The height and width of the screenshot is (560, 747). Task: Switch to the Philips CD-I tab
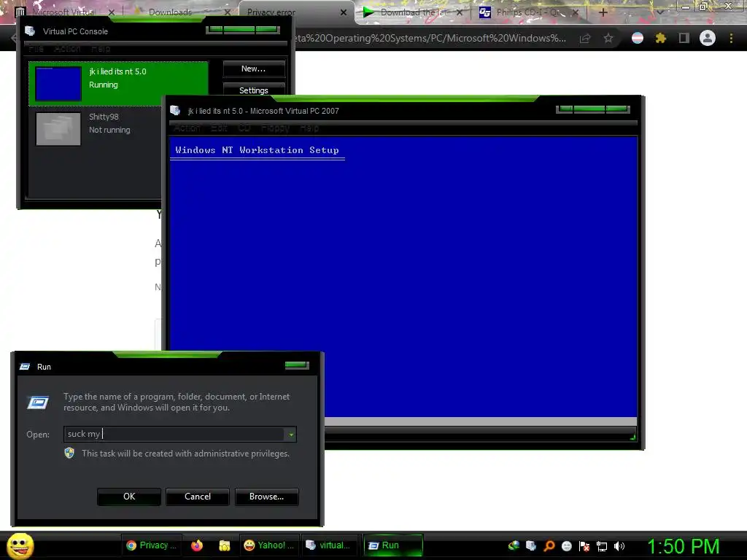point(529,12)
